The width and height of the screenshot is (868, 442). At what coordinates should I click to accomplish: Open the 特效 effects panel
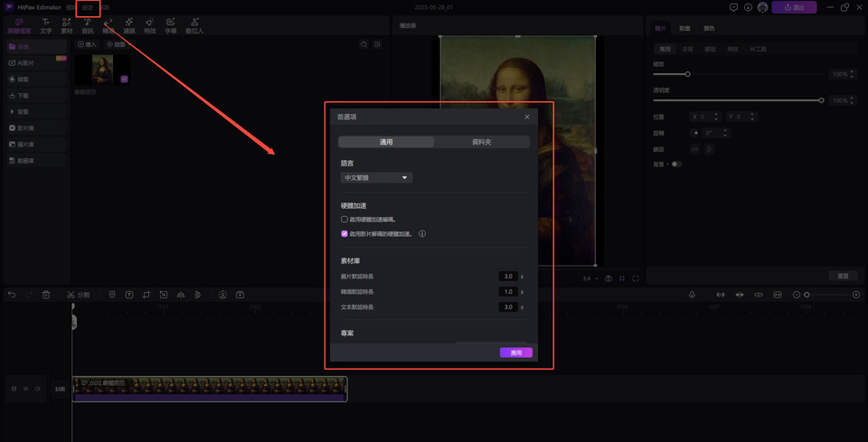[x=150, y=26]
